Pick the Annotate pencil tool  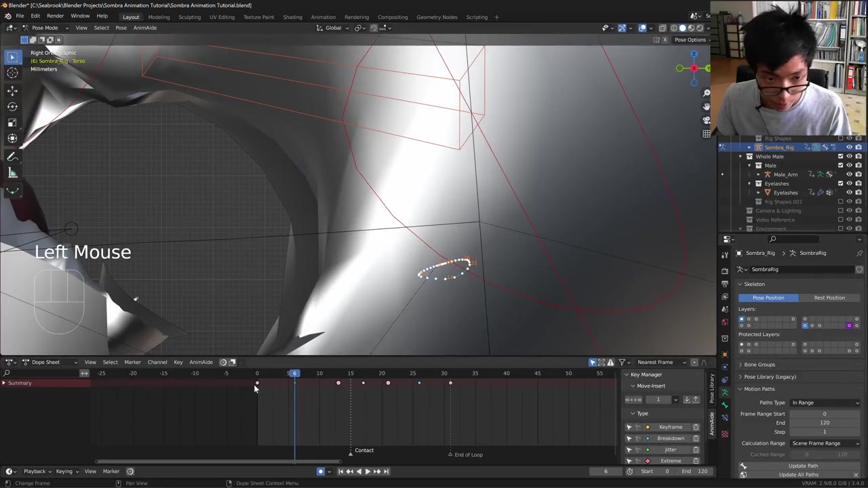[x=12, y=157]
